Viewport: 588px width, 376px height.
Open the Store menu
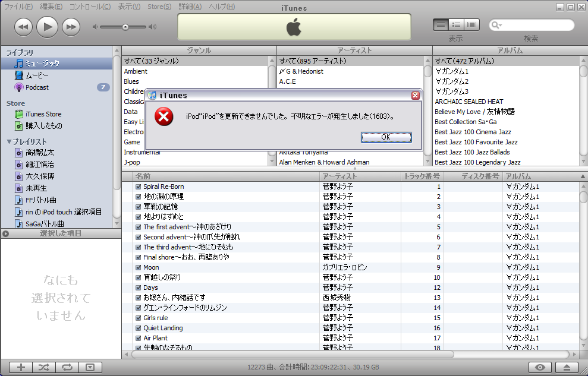(159, 7)
